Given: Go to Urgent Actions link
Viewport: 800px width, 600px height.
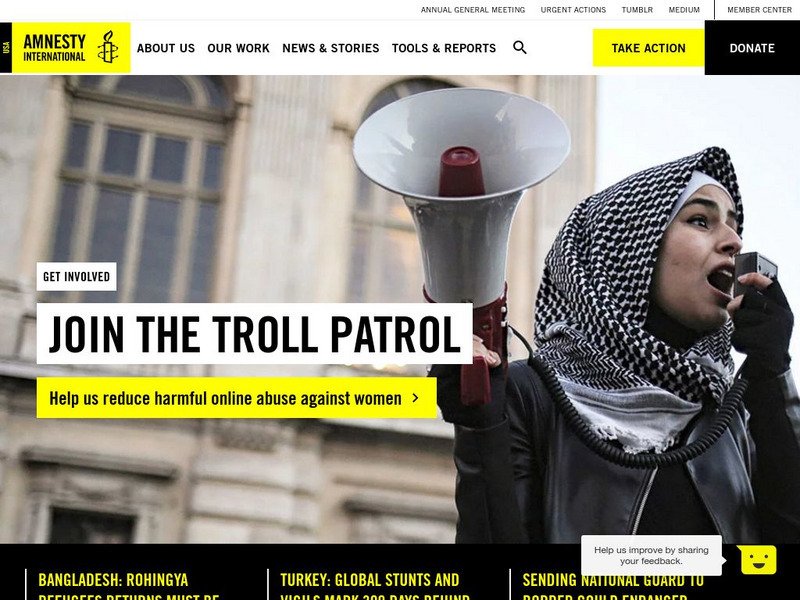Looking at the screenshot, I should tap(573, 10).
